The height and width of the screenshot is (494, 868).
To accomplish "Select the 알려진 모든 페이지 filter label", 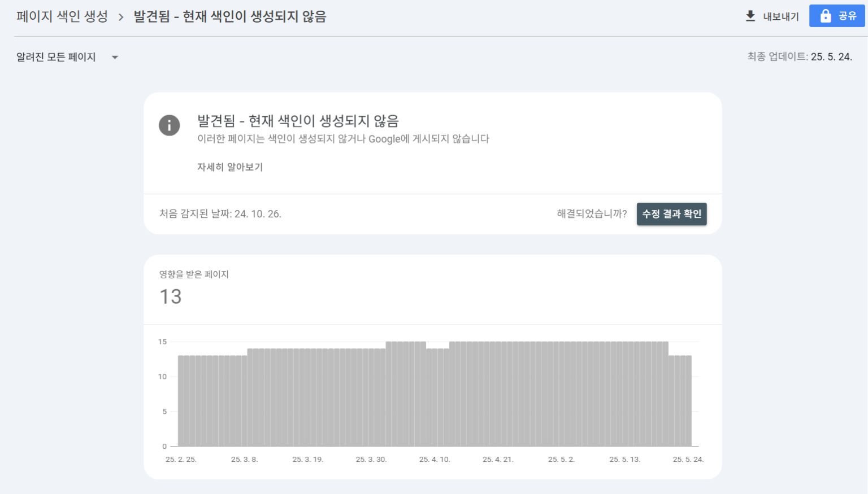I will pos(56,57).
